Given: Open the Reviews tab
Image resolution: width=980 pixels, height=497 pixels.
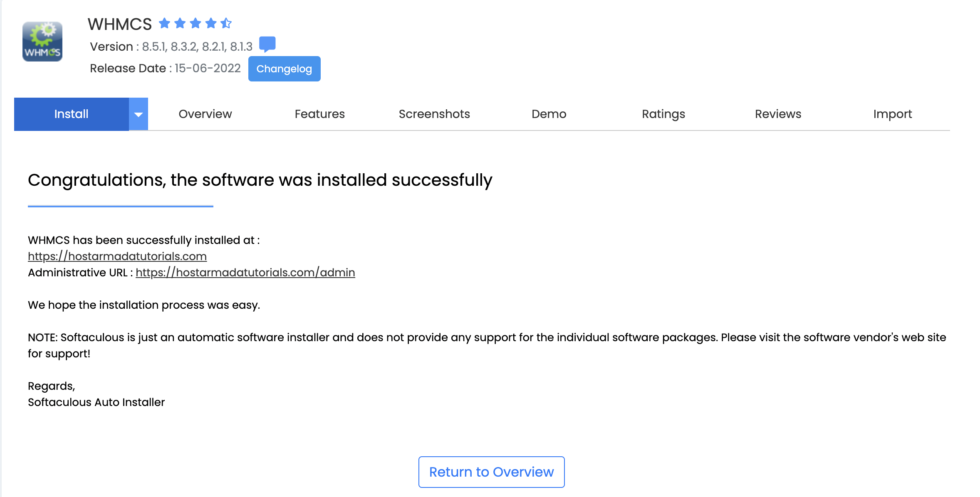Looking at the screenshot, I should (778, 114).
